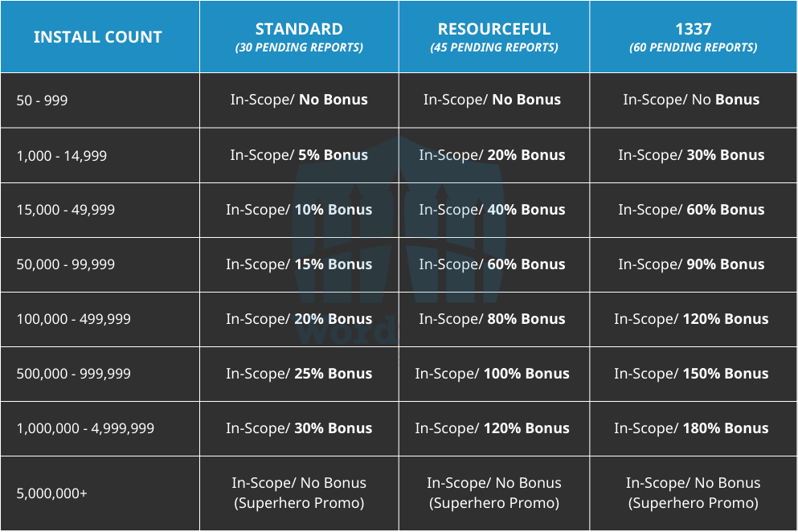This screenshot has height=532, width=798.
Task: Click the 50 - 999 install count row
Action: (x=42, y=100)
